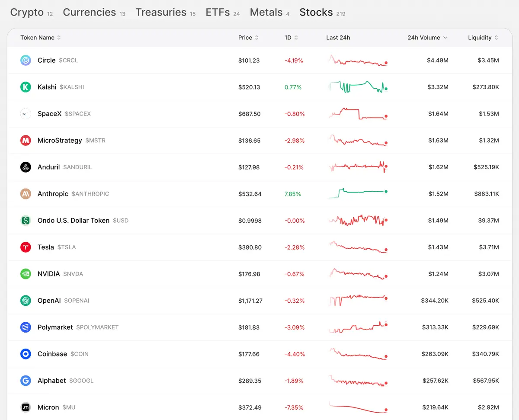Open the SpaceX token row link

tap(49, 114)
